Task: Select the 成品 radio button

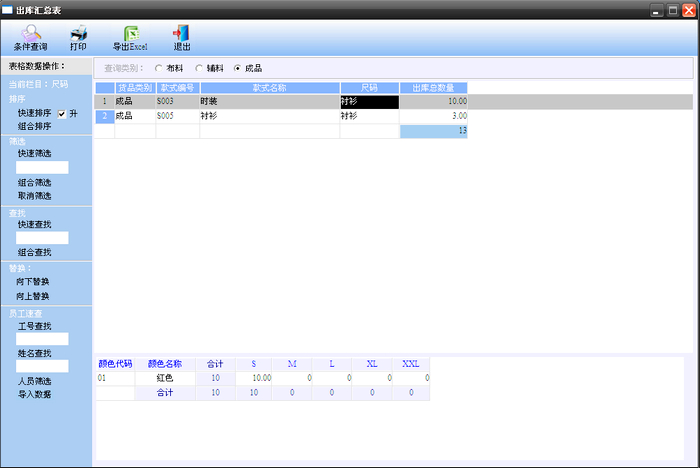Action: pyautogui.click(x=237, y=68)
